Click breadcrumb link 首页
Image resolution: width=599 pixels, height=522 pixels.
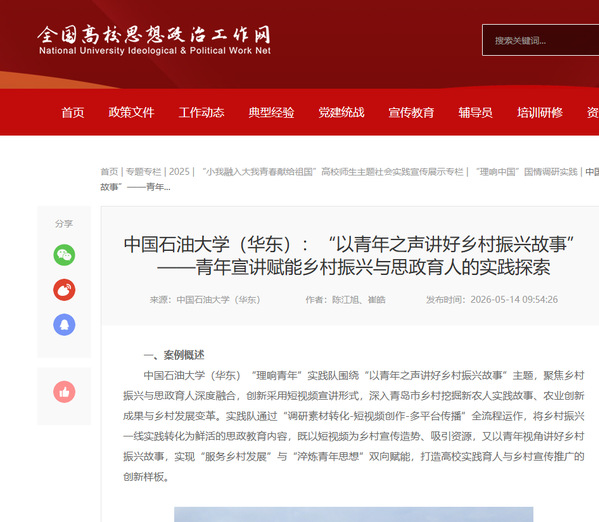pos(109,172)
